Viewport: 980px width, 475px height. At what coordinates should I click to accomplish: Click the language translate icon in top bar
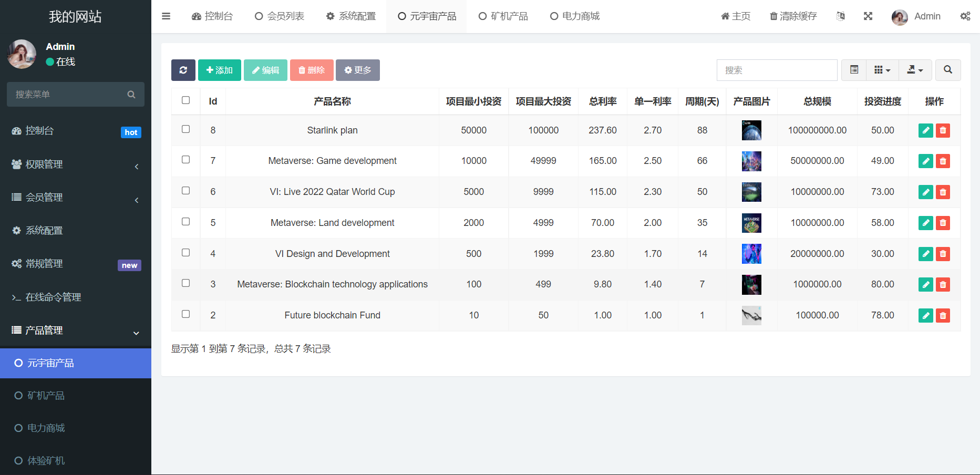click(840, 16)
